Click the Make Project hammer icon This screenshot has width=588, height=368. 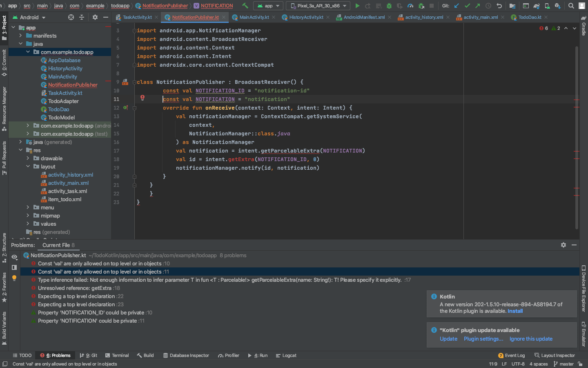click(x=245, y=6)
